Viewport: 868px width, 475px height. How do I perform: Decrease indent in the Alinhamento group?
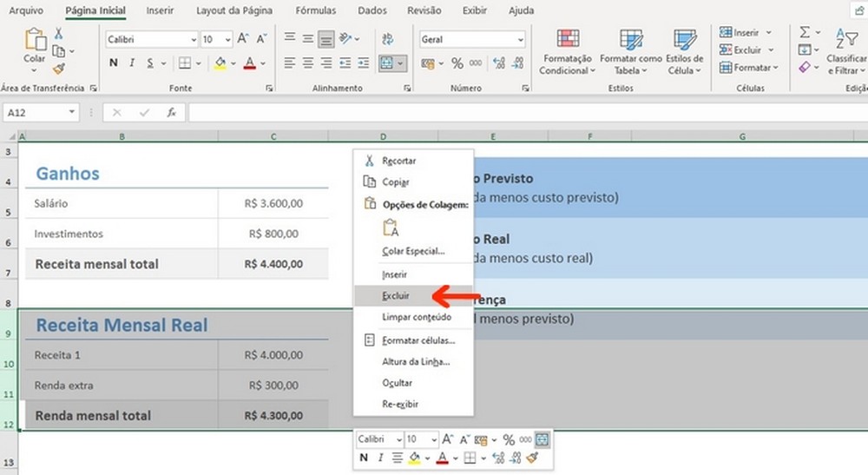point(345,63)
